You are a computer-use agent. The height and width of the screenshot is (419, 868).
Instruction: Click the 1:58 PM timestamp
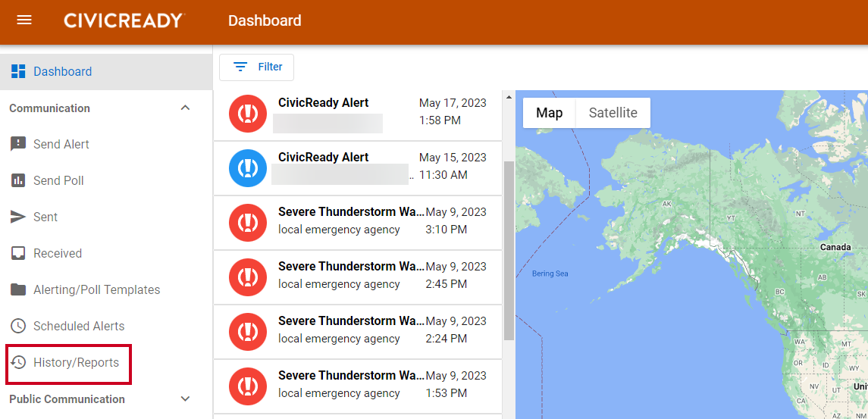click(440, 120)
